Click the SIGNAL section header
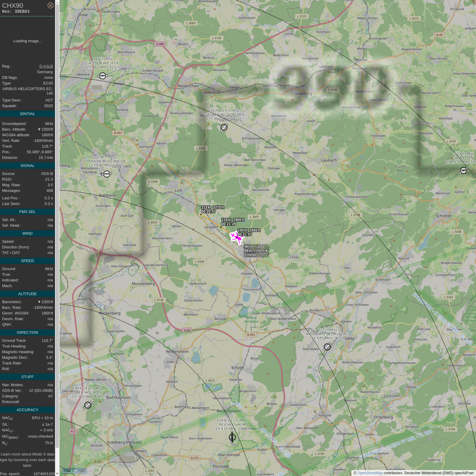476x476 pixels. (27, 166)
